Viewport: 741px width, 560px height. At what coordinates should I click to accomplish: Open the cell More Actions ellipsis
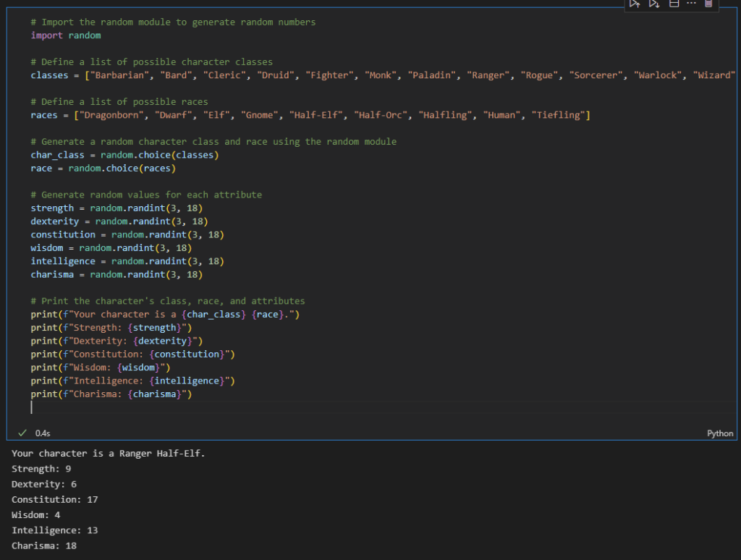coord(691,4)
